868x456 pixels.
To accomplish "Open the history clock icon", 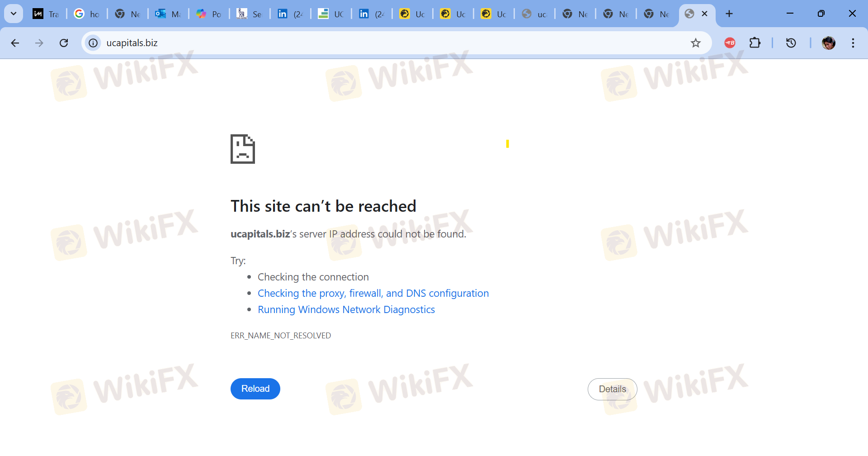I will (791, 43).
